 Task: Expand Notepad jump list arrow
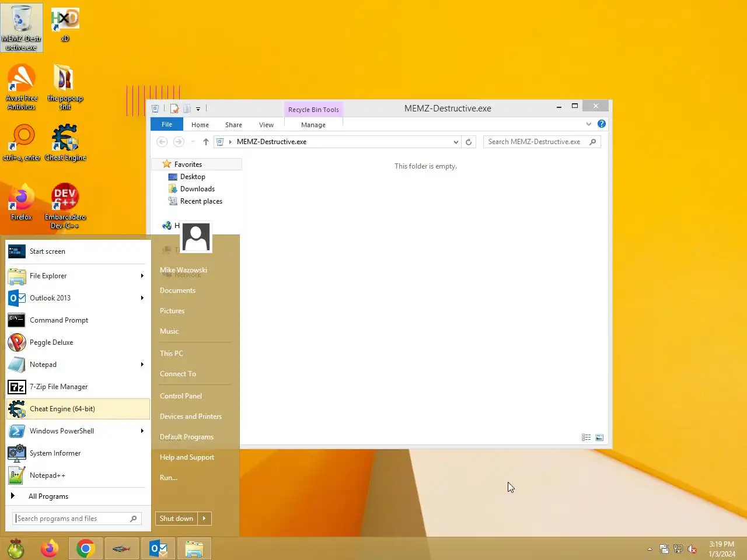coord(142,365)
